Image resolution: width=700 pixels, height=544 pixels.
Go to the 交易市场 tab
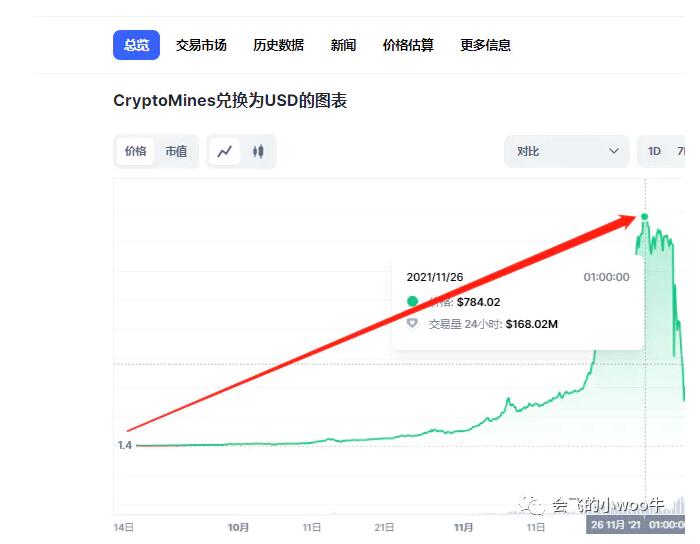coord(201,45)
